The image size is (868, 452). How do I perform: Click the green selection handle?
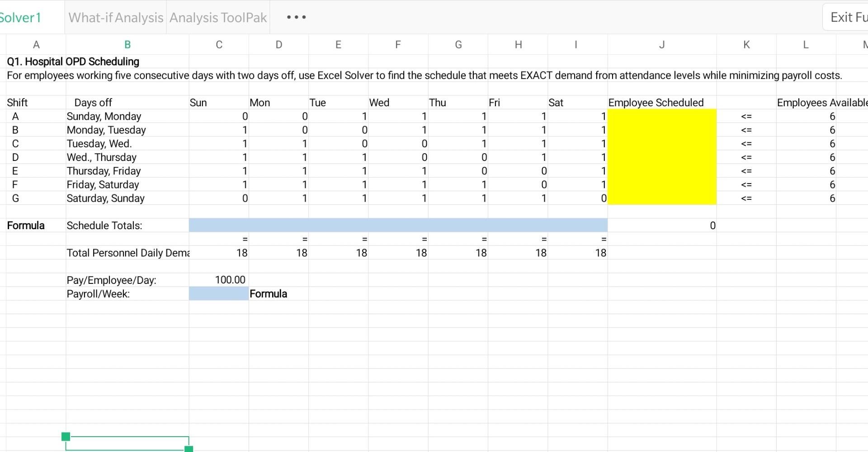(x=66, y=436)
